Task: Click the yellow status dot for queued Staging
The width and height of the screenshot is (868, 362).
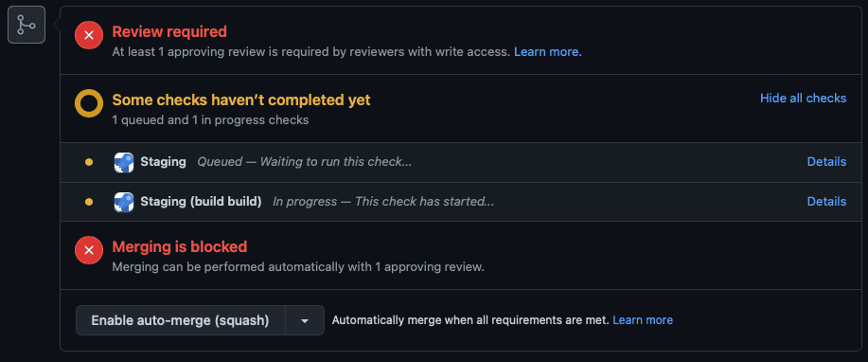Action: coord(89,162)
